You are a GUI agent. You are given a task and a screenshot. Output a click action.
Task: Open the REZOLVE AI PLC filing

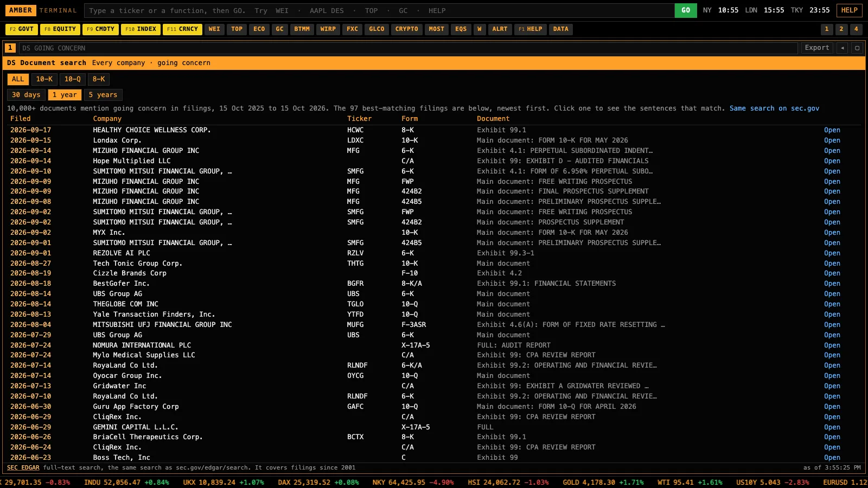click(832, 253)
